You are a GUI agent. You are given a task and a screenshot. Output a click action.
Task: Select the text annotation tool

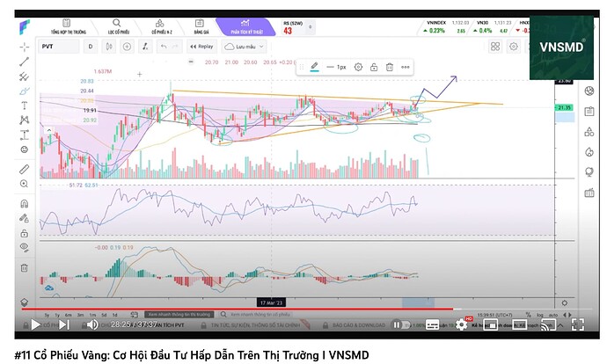click(x=25, y=106)
